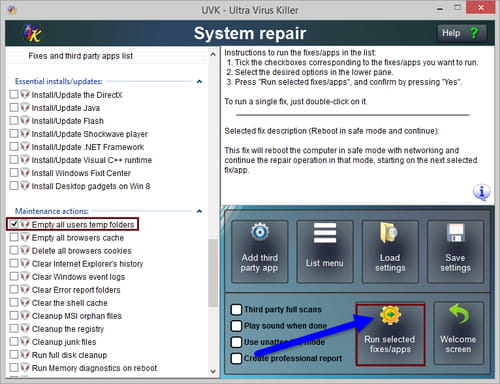Enable Create professional report option
Image resolution: width=500 pixels, height=384 pixels.
236,358
